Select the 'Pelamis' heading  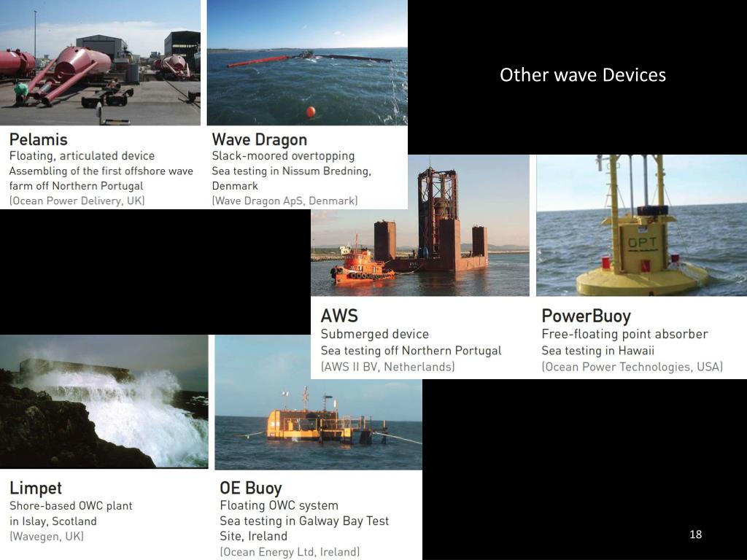pyautogui.click(x=39, y=139)
